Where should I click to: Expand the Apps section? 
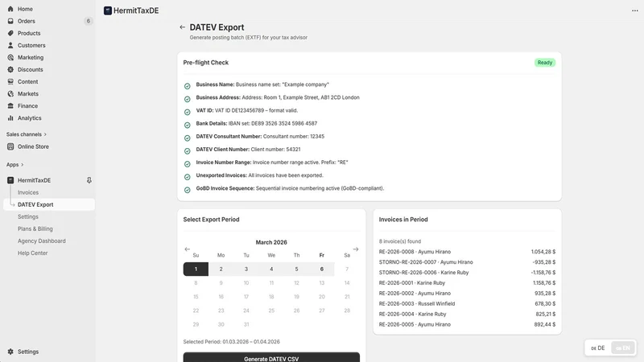14,165
